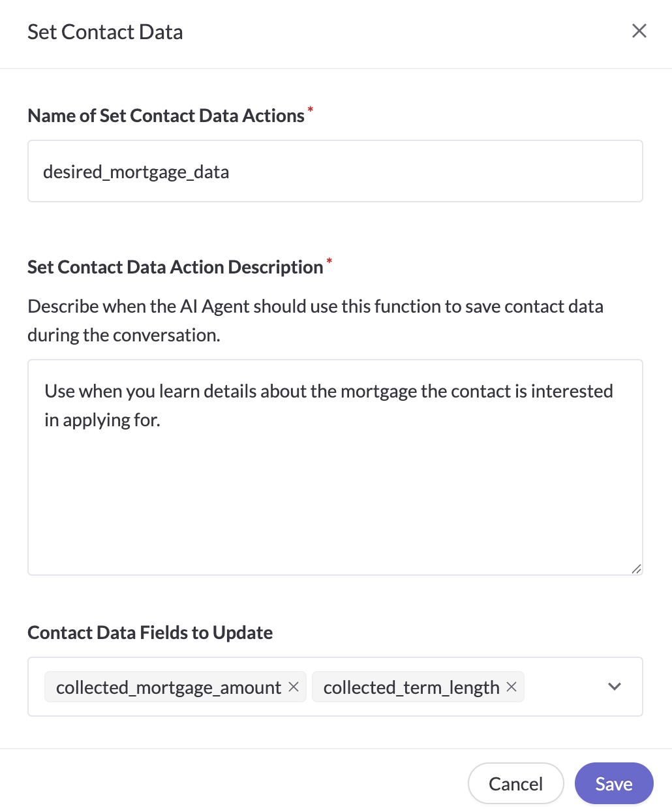The width and height of the screenshot is (672, 812).
Task: Expand the fields selector to add more fields
Action: pos(614,687)
